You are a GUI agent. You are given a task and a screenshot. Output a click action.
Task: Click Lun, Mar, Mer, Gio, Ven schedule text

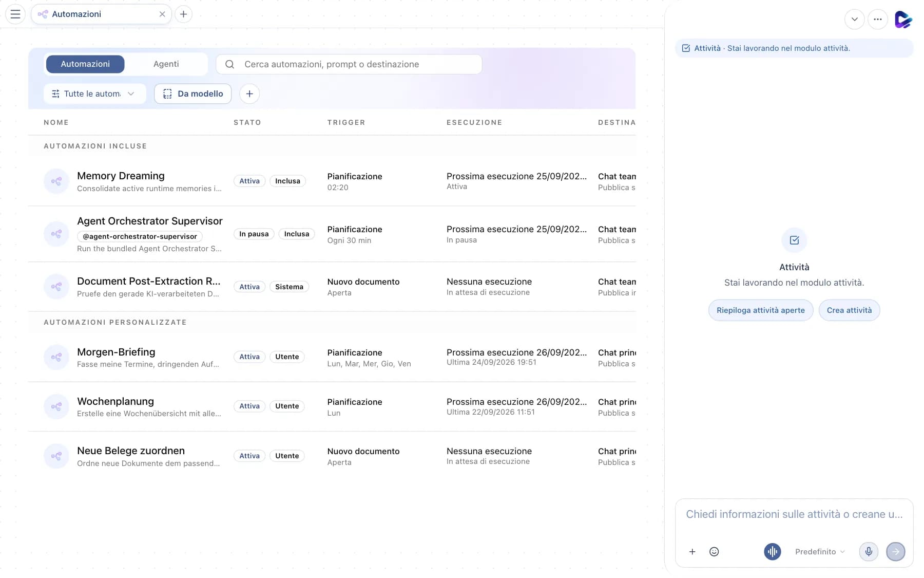[369, 364]
